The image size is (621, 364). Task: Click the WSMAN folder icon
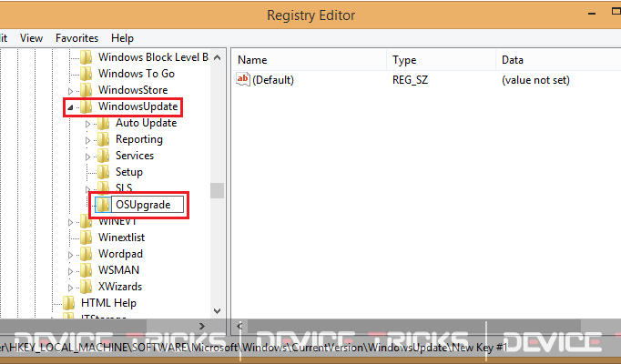pyautogui.click(x=86, y=270)
